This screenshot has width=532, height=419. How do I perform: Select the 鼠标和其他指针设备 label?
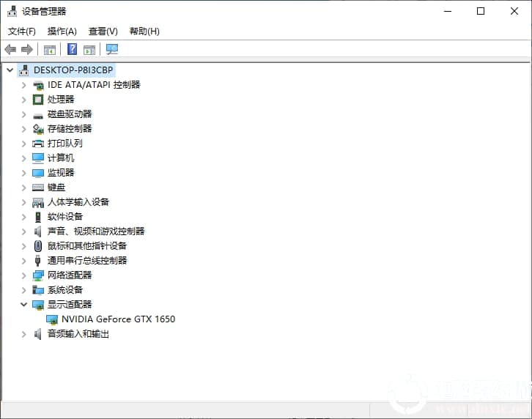(x=87, y=246)
